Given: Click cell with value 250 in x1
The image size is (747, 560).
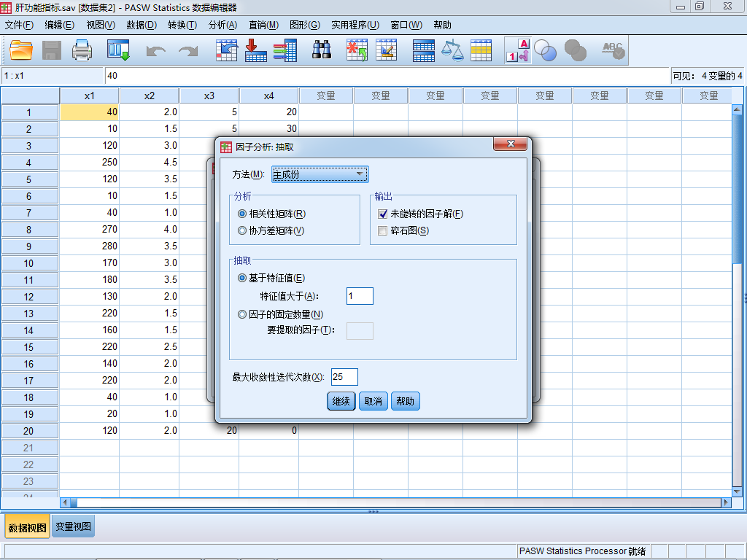Looking at the screenshot, I should 90,162.
